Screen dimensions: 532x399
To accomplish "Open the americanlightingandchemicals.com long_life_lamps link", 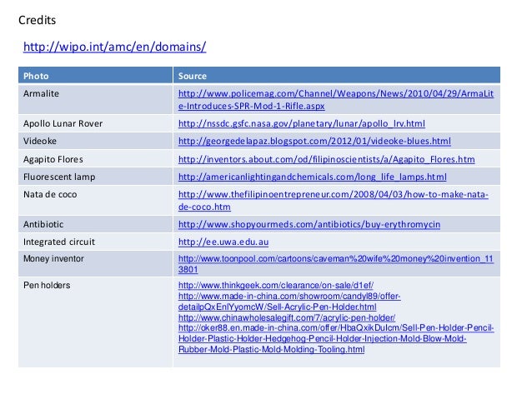I will point(312,177).
